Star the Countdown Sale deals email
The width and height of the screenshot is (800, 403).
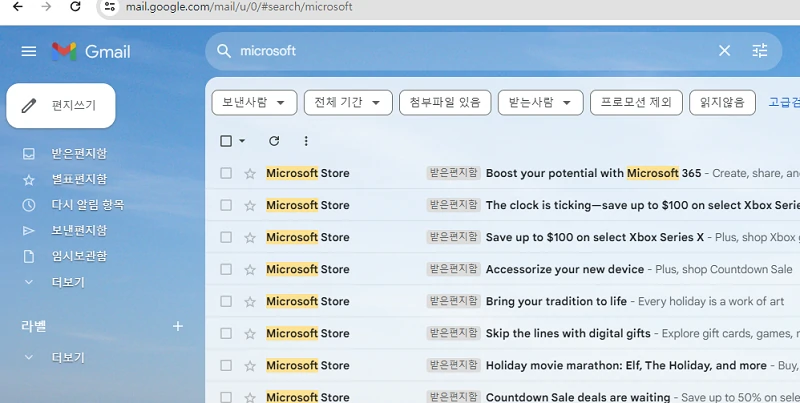[x=250, y=397]
